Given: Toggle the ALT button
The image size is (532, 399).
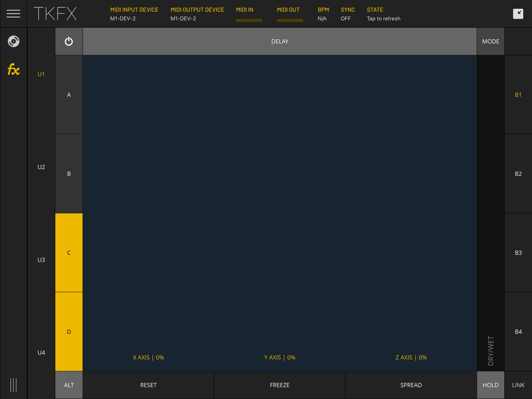Looking at the screenshot, I should (69, 385).
